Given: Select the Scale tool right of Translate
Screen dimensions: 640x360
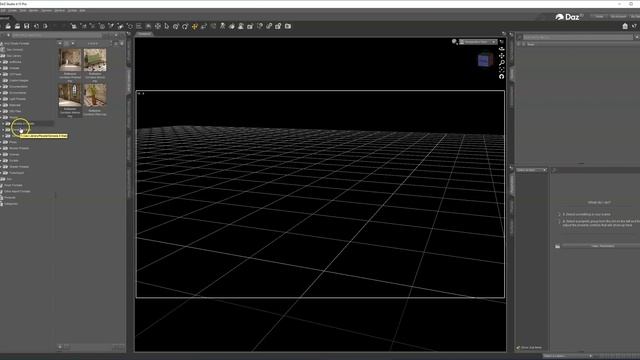Looking at the screenshot, I should [204, 26].
